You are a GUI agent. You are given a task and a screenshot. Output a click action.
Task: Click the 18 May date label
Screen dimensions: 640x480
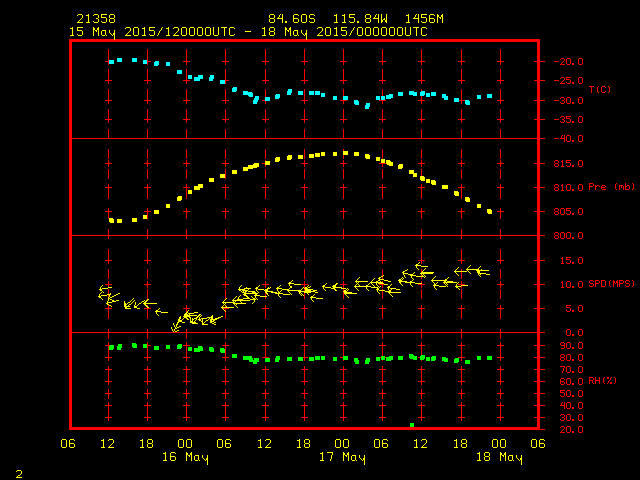(499, 458)
